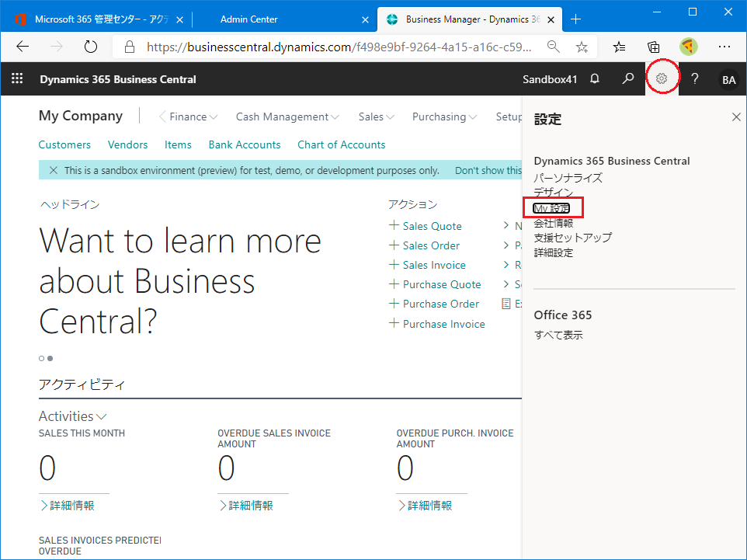Click Sandbox41 environment name
The height and width of the screenshot is (560, 747).
click(x=550, y=79)
